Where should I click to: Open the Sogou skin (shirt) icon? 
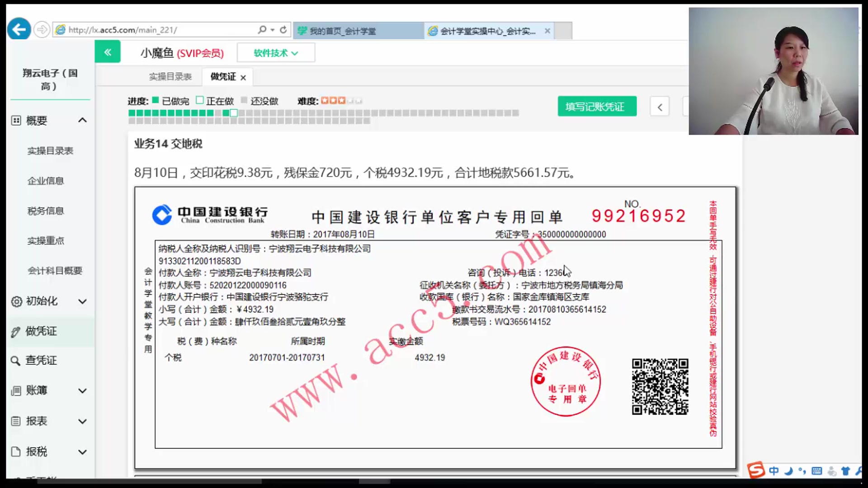pyautogui.click(x=846, y=471)
